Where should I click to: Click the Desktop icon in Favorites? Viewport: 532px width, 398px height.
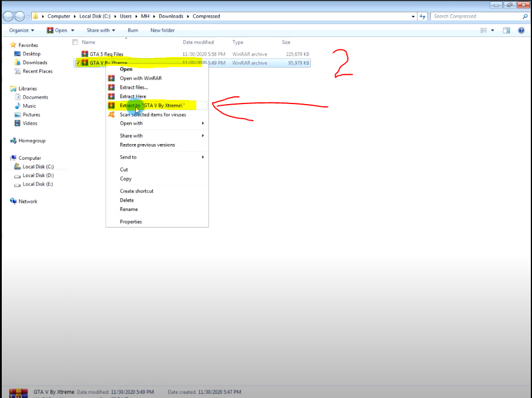[17, 53]
